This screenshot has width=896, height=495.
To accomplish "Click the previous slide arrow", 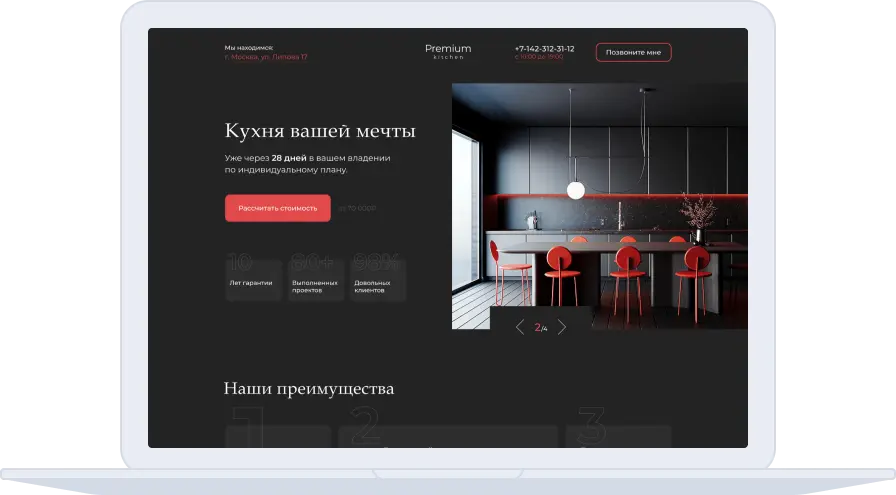I will tap(519, 327).
